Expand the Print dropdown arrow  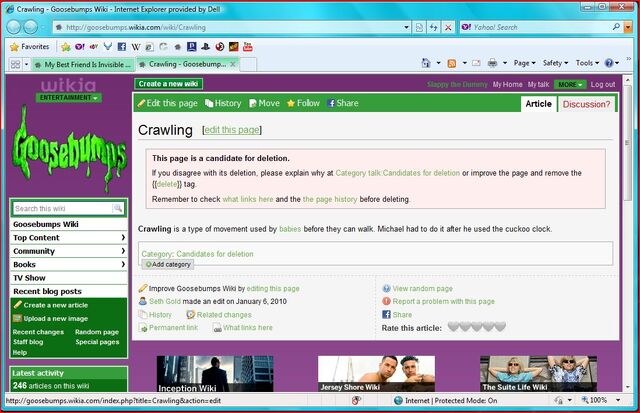[x=505, y=63]
